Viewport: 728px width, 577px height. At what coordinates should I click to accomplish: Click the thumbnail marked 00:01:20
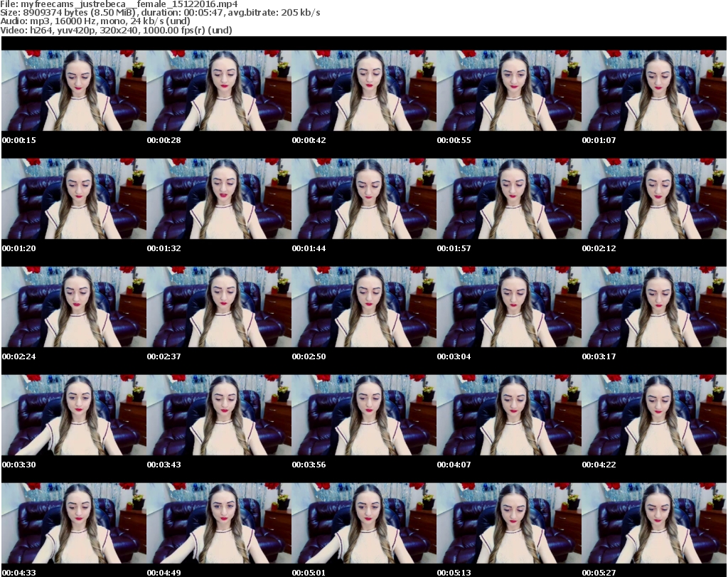[74, 198]
